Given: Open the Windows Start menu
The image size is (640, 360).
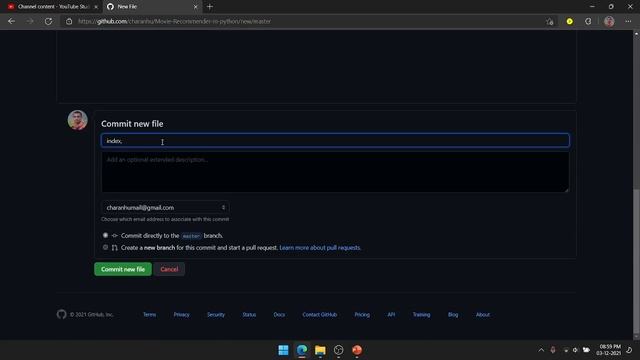Looking at the screenshot, I should click(283, 350).
